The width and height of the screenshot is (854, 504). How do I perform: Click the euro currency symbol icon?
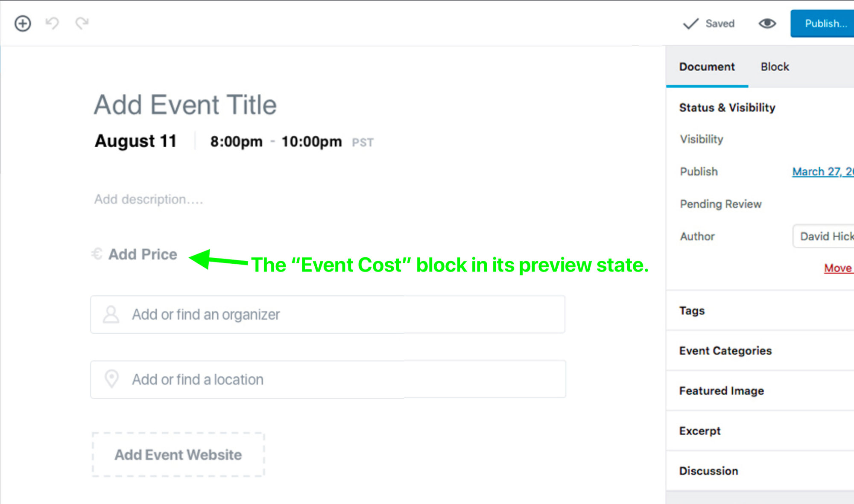pos(97,254)
